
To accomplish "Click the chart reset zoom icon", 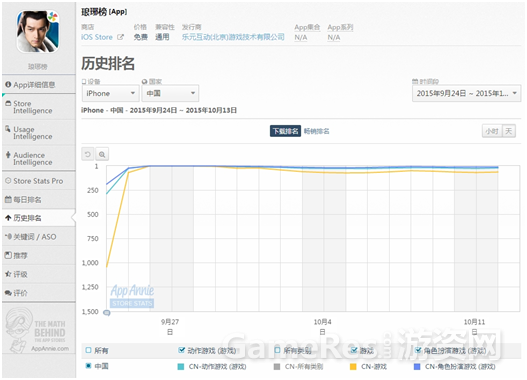I will pyautogui.click(x=88, y=154).
